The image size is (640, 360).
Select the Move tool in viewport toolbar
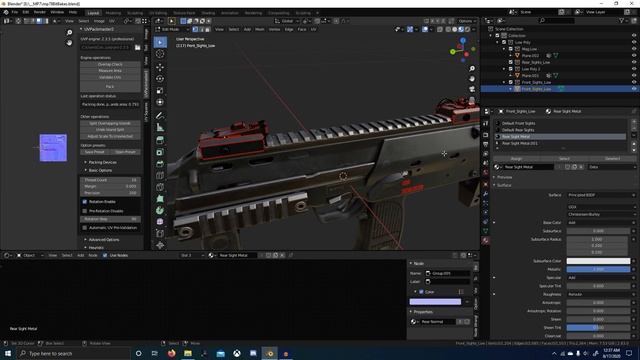160,67
